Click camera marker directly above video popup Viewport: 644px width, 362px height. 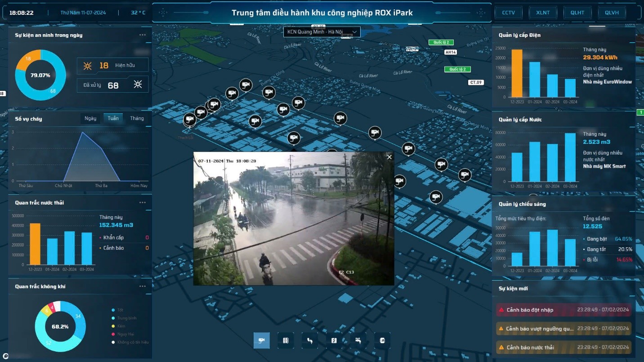[294, 138]
